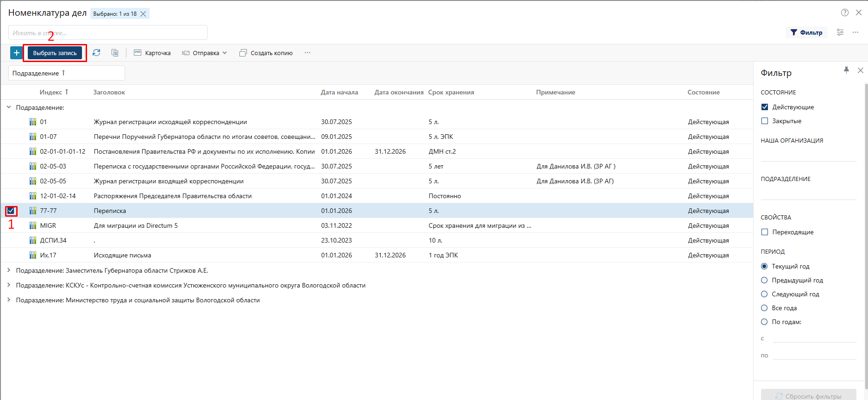868x400 pixels.
Task: Open list settings sliders icon near Filter
Action: 840,32
